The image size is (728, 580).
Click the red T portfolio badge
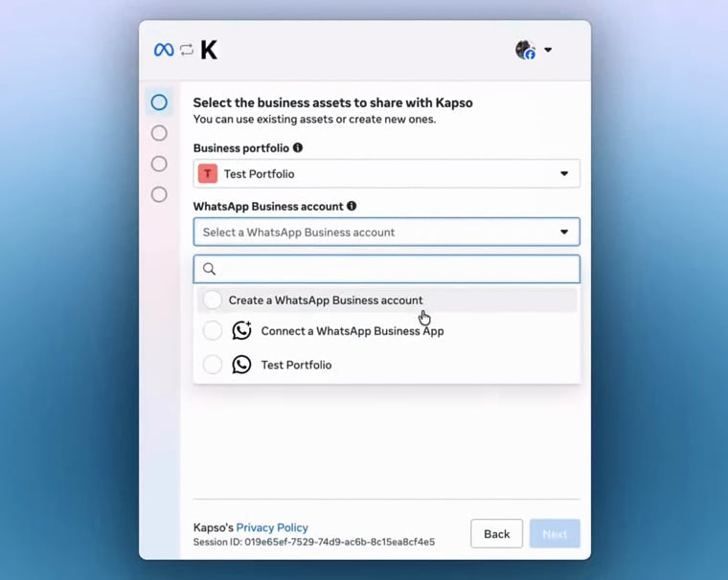tap(208, 173)
